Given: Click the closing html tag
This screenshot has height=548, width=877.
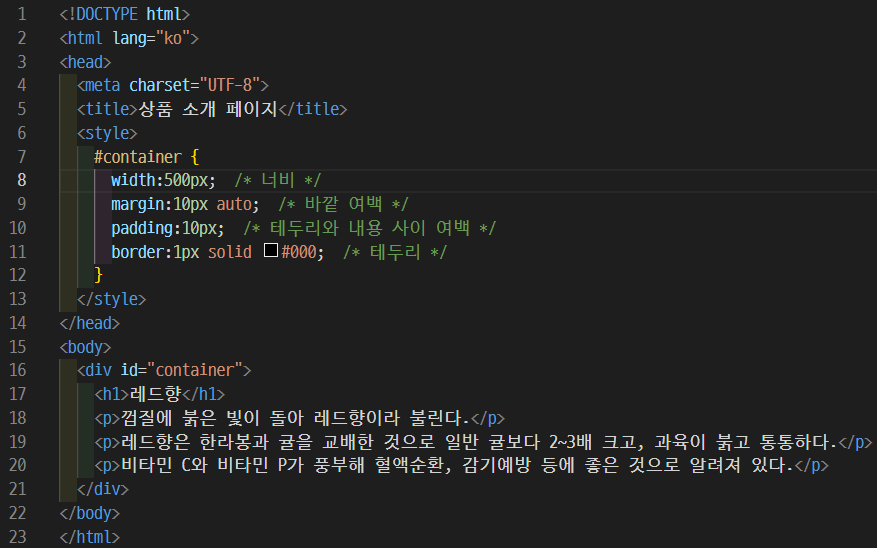Looking at the screenshot, I should point(89,537).
